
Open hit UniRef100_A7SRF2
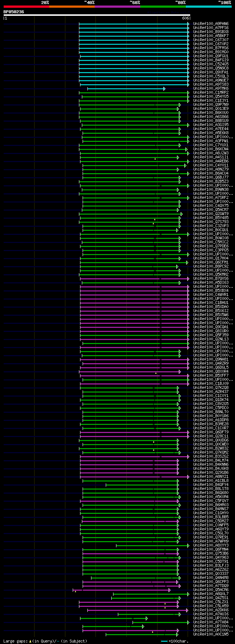click(211, 197)
